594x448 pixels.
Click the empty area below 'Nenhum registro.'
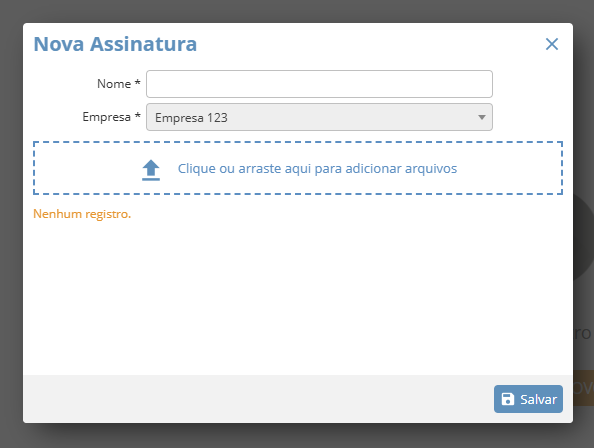click(x=298, y=297)
